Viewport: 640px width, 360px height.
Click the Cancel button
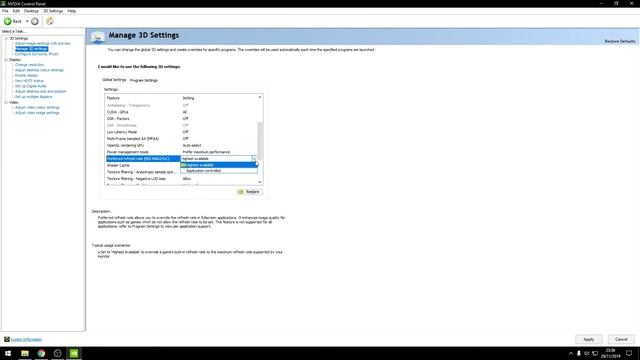coord(621,339)
